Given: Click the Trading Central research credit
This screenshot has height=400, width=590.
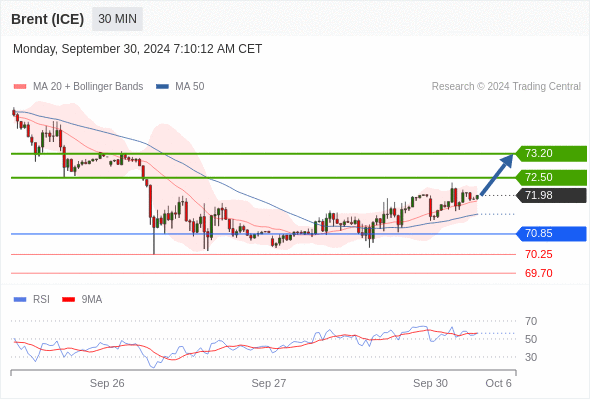Looking at the screenshot, I should pos(506,87).
